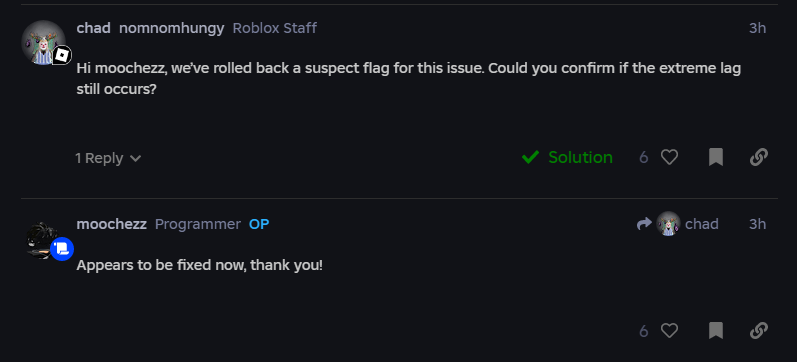Copy link to moochezz's reply

pos(758,331)
